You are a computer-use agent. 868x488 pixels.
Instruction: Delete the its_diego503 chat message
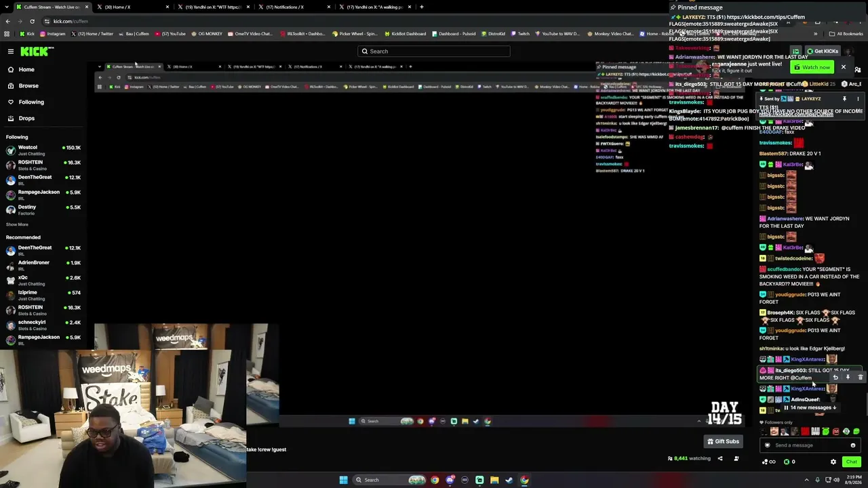[x=860, y=378]
